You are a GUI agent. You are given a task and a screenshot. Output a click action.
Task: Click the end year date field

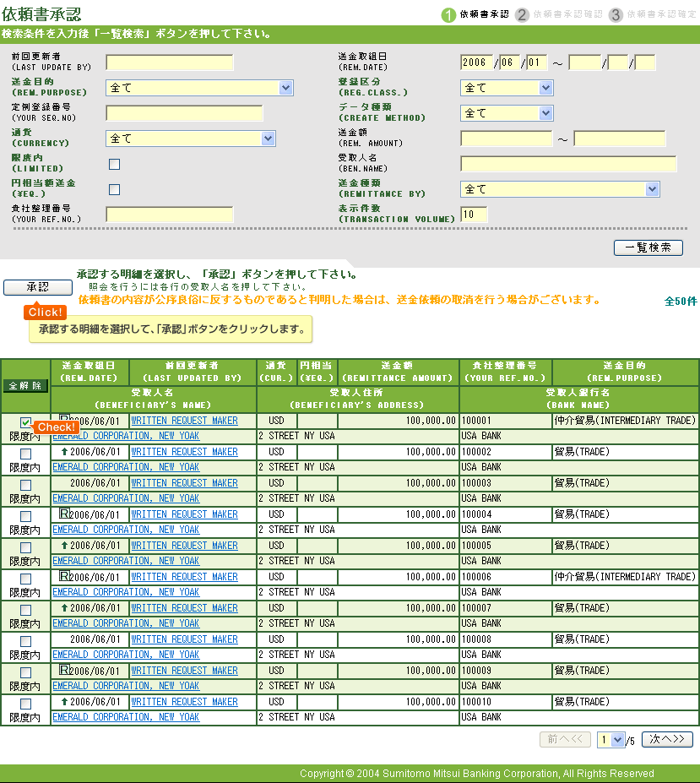click(584, 63)
